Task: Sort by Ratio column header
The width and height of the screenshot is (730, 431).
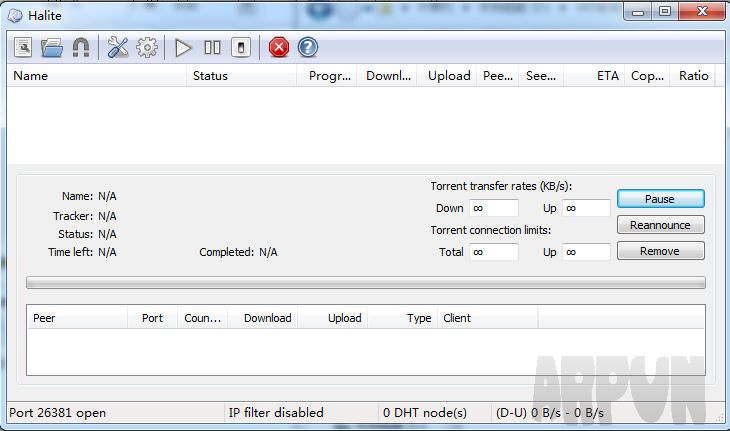Action: [x=693, y=75]
